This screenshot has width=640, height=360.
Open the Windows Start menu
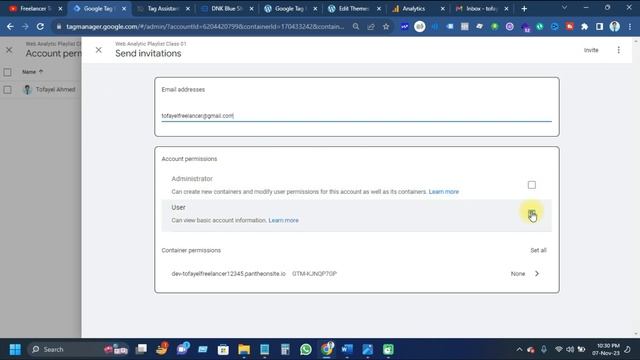pos(15,349)
